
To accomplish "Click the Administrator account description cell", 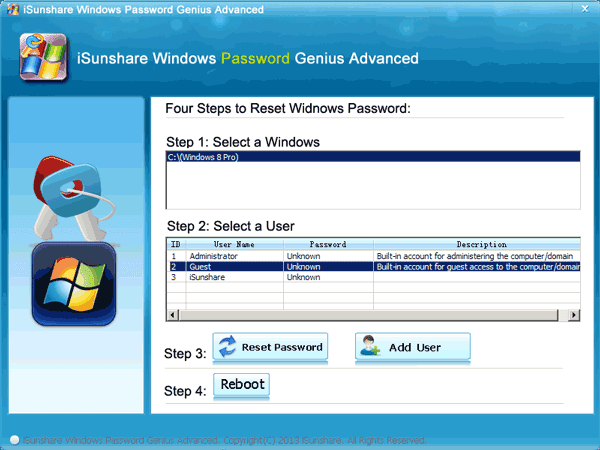I will click(477, 256).
